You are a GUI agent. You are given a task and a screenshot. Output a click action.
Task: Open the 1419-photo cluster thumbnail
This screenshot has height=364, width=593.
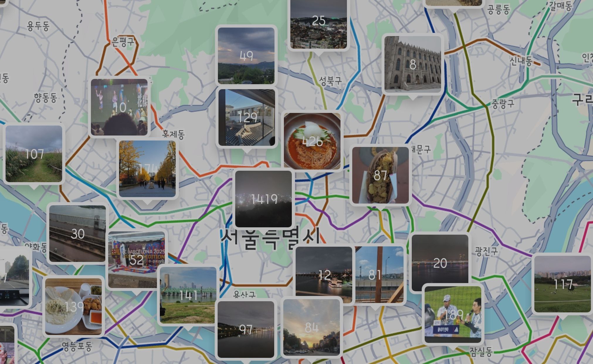[x=263, y=199]
